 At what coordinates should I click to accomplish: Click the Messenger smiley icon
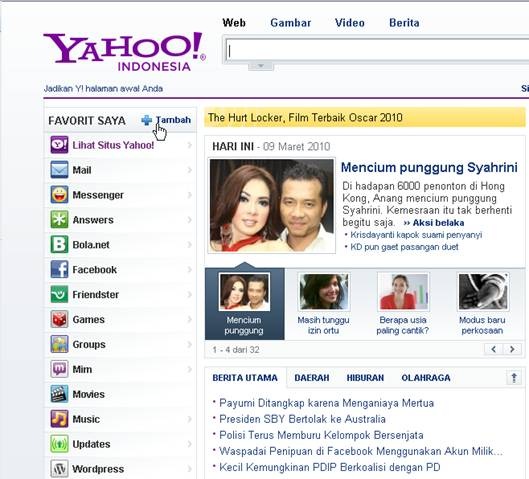tap(59, 195)
